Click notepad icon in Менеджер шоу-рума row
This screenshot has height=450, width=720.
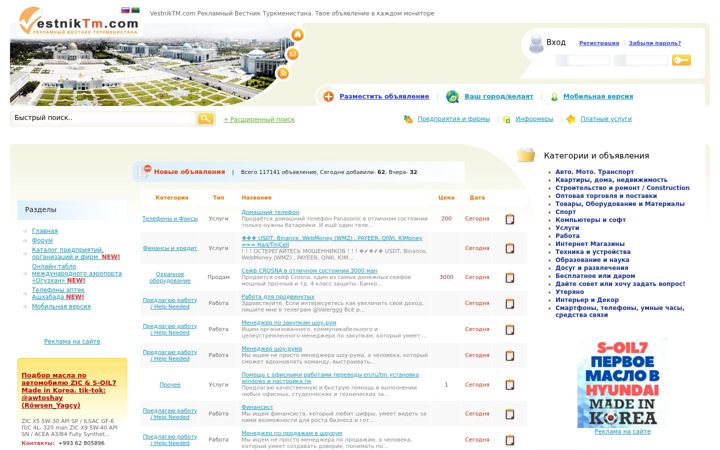510,355
